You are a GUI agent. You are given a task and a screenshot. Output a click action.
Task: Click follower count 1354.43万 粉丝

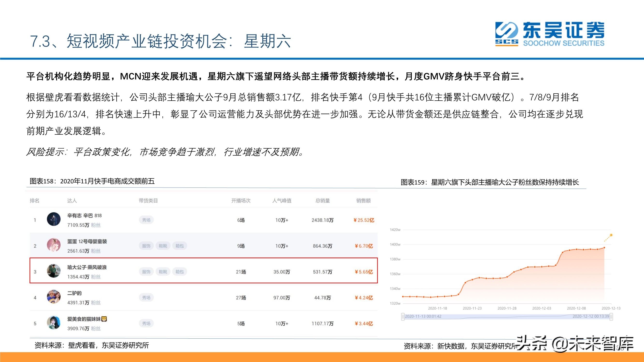click(84, 277)
